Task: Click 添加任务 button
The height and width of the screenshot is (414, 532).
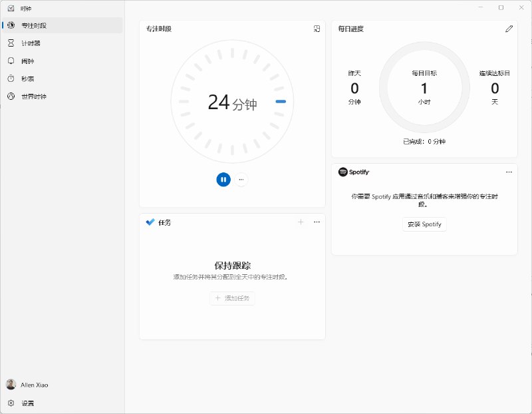Action: pos(232,298)
